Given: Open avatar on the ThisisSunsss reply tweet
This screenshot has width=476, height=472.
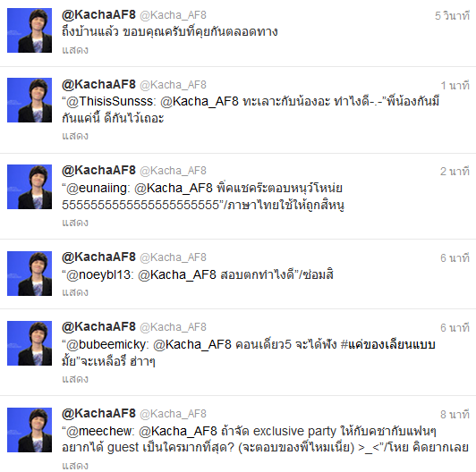Looking at the screenshot, I should [x=30, y=100].
